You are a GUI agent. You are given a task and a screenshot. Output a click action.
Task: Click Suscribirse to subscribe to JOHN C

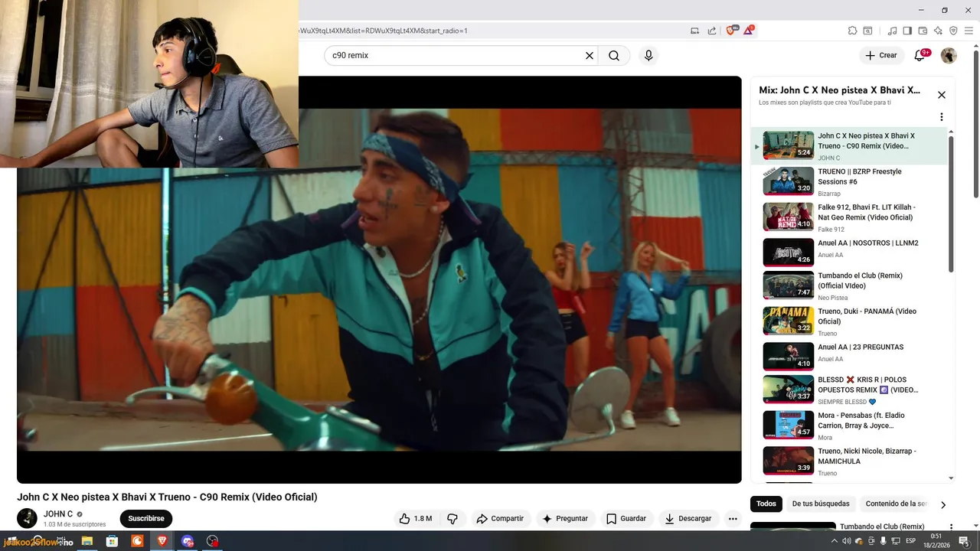tap(146, 518)
